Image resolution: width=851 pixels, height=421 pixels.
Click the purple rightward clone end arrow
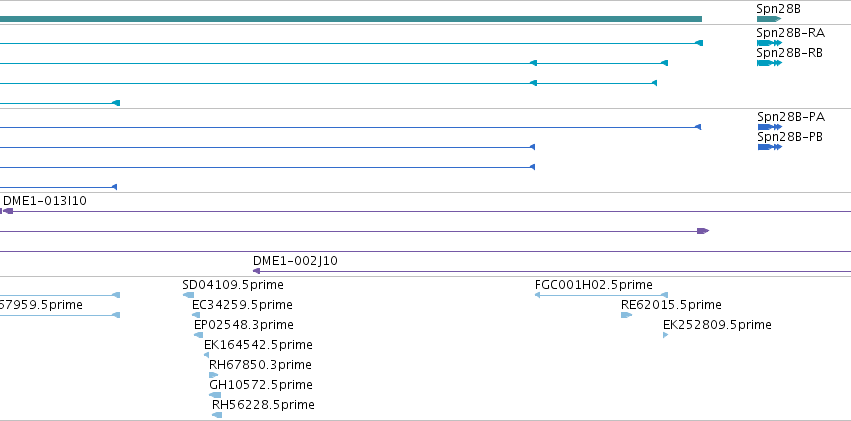point(703,231)
